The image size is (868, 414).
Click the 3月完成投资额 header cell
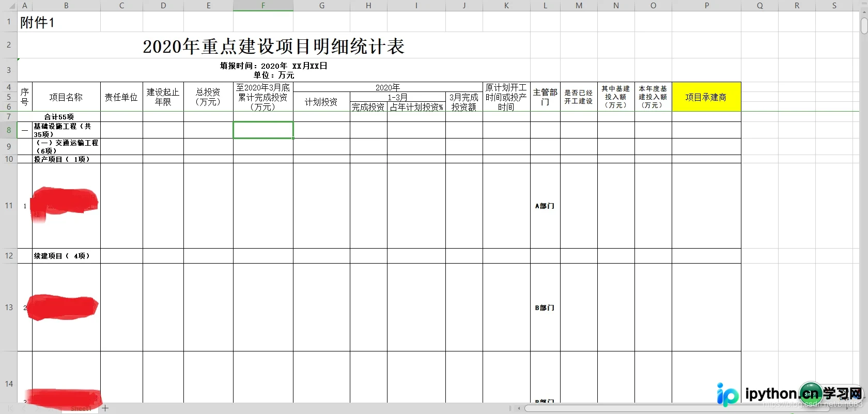[x=464, y=102]
